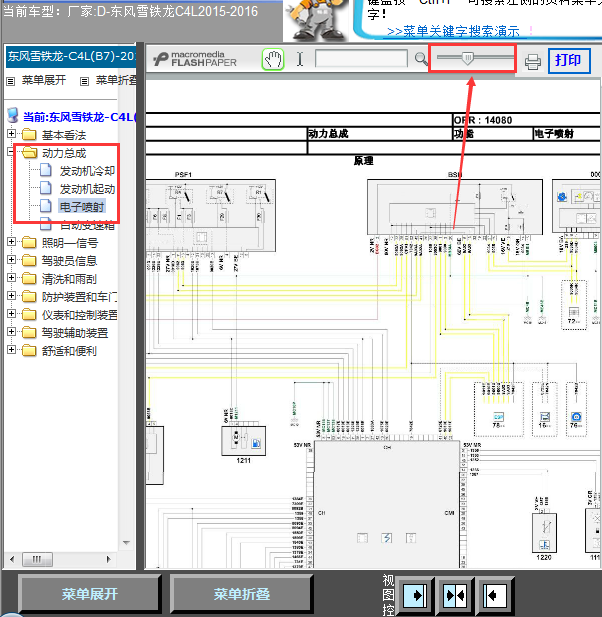This screenshot has width=602, height=617.
Task: Expand the 照明—信号 folder
Action: 11,242
